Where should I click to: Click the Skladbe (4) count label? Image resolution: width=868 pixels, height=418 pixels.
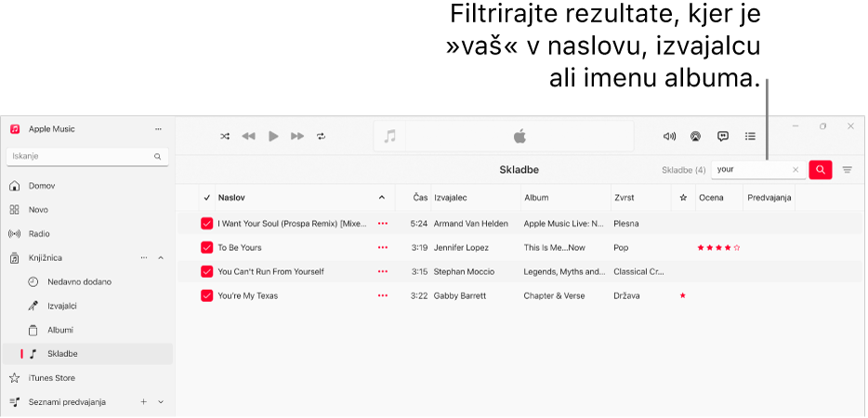(684, 170)
